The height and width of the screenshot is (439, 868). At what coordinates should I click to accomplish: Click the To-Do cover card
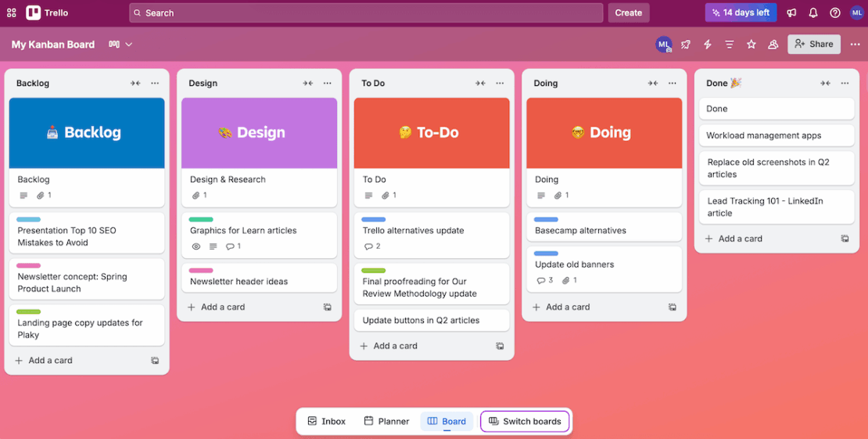432,133
